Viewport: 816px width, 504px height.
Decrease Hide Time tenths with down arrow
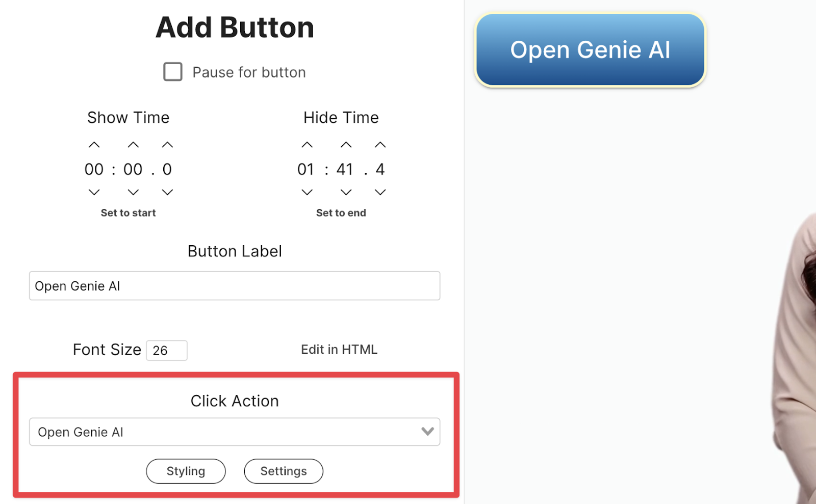point(380,192)
